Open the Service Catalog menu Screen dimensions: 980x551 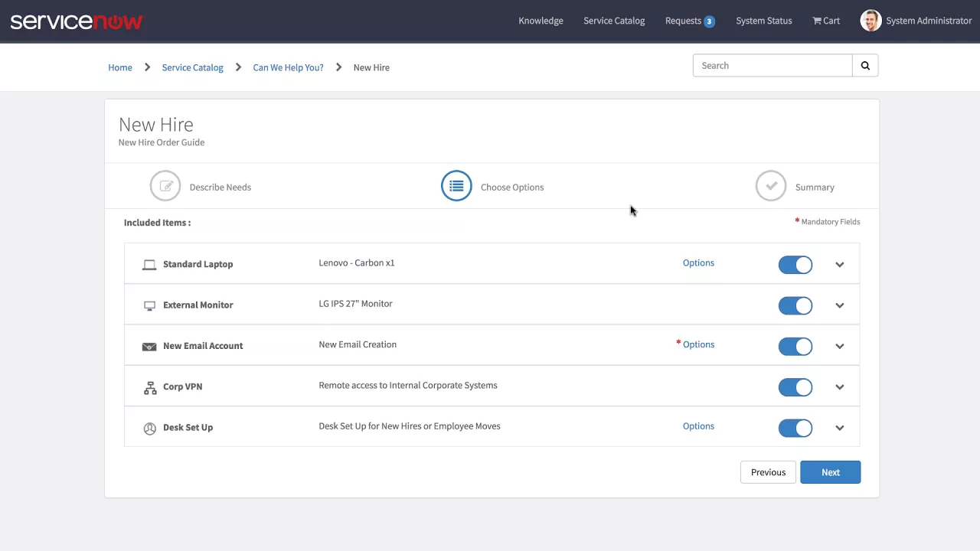tap(614, 21)
